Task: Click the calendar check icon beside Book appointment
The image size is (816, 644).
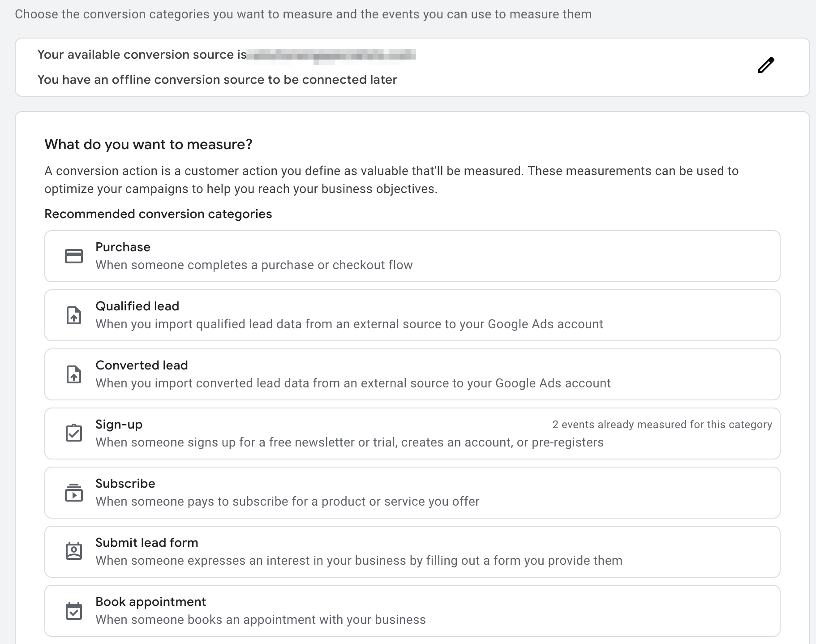Action: click(x=74, y=610)
